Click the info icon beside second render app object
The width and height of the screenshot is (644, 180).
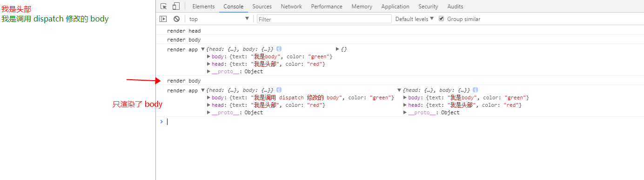[x=279, y=90]
